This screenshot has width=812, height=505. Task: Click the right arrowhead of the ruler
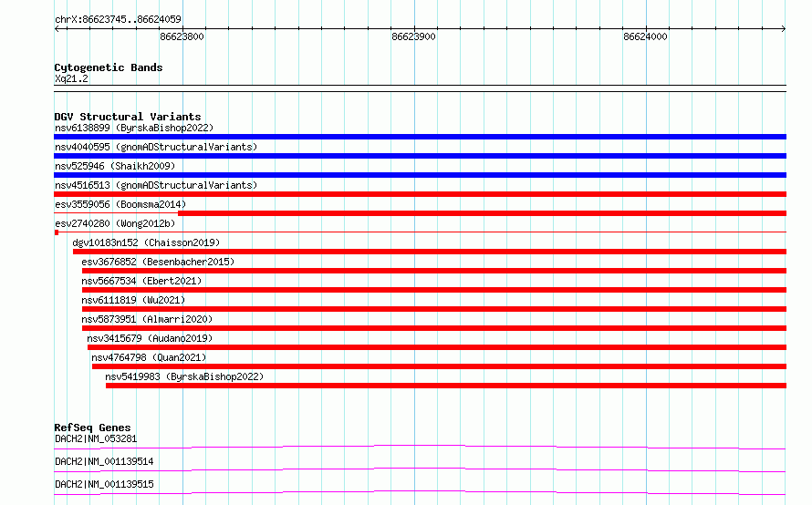tap(784, 28)
